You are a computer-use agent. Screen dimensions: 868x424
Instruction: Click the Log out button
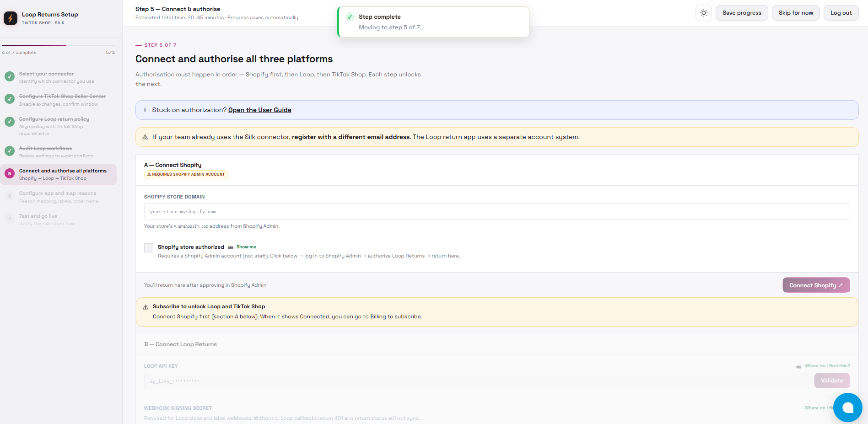[x=841, y=13]
